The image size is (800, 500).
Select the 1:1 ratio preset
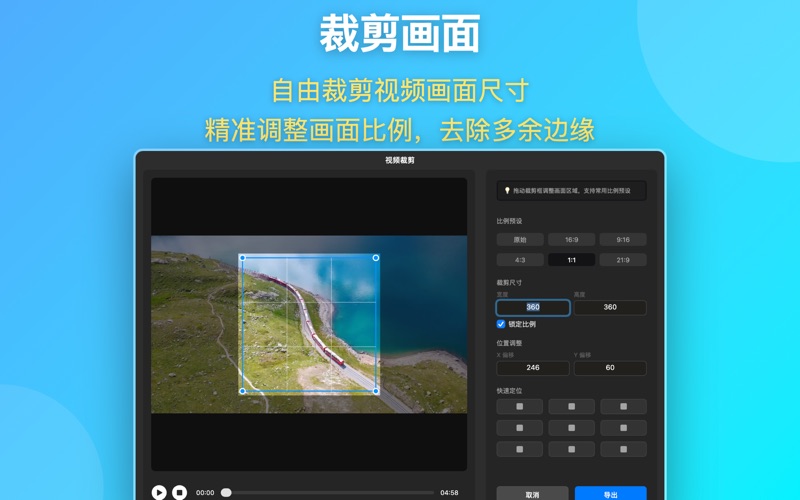(571, 260)
